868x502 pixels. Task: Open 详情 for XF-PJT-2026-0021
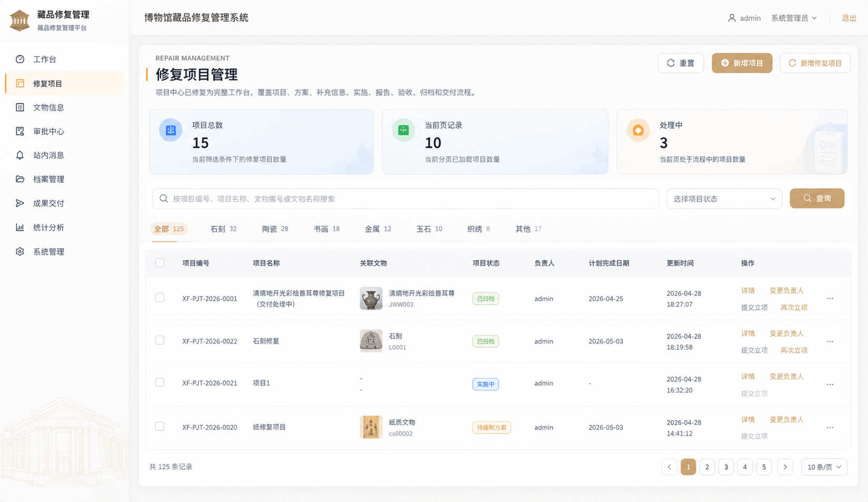748,377
